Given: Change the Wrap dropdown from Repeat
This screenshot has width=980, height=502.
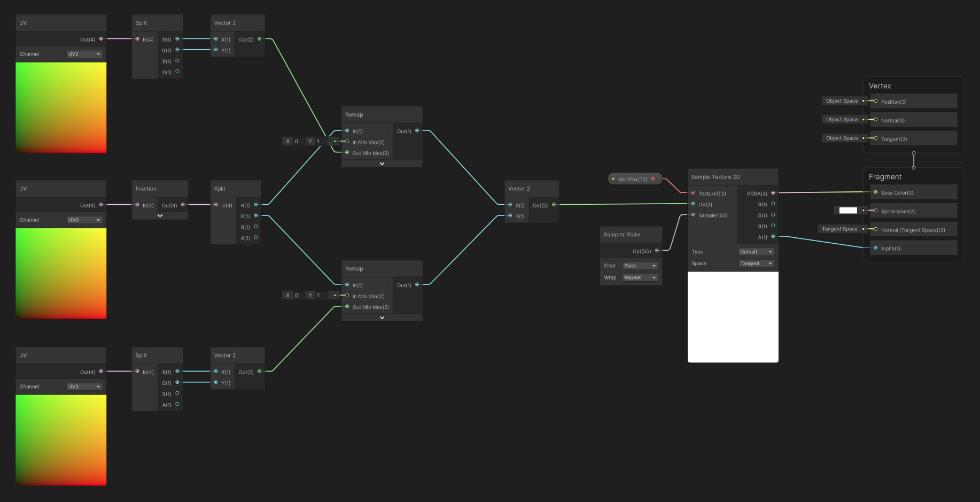Looking at the screenshot, I should point(640,277).
